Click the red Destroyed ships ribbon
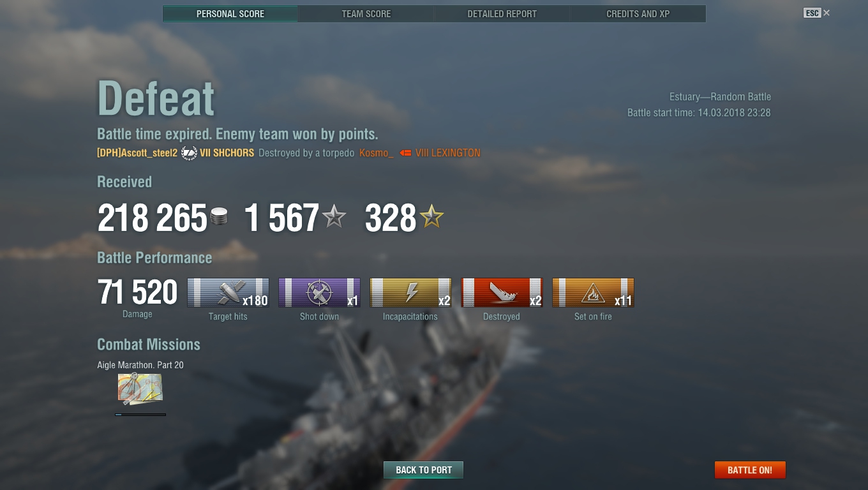Screen dimensions: 868x490 click(502, 292)
